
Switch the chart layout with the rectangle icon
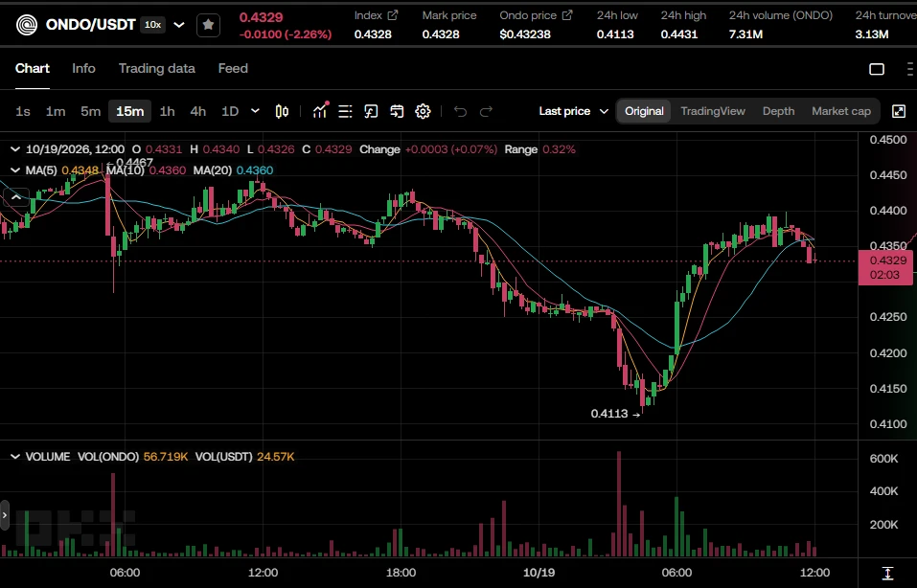tap(877, 69)
